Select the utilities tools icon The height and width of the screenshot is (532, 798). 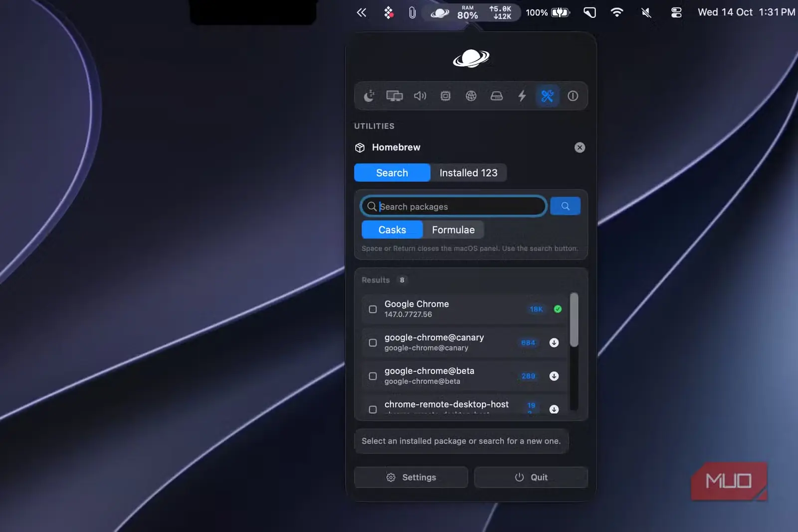click(547, 96)
